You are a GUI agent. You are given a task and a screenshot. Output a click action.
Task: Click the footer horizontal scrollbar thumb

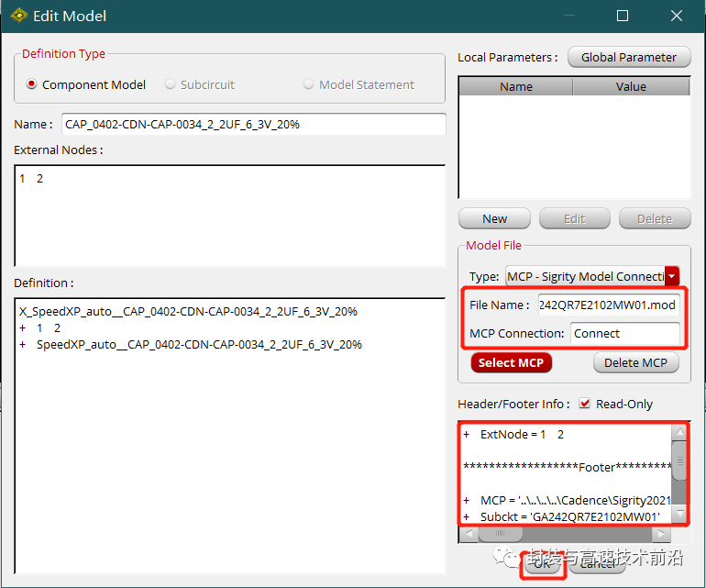[x=501, y=534]
